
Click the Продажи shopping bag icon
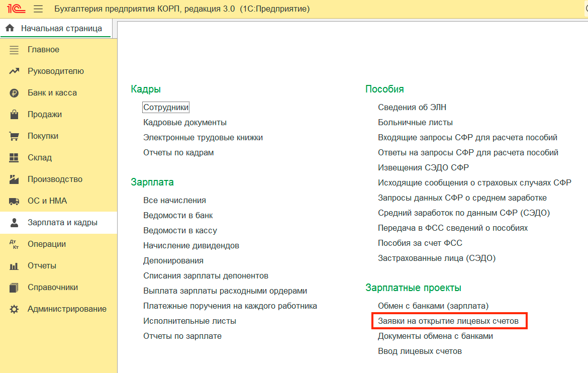tap(14, 115)
